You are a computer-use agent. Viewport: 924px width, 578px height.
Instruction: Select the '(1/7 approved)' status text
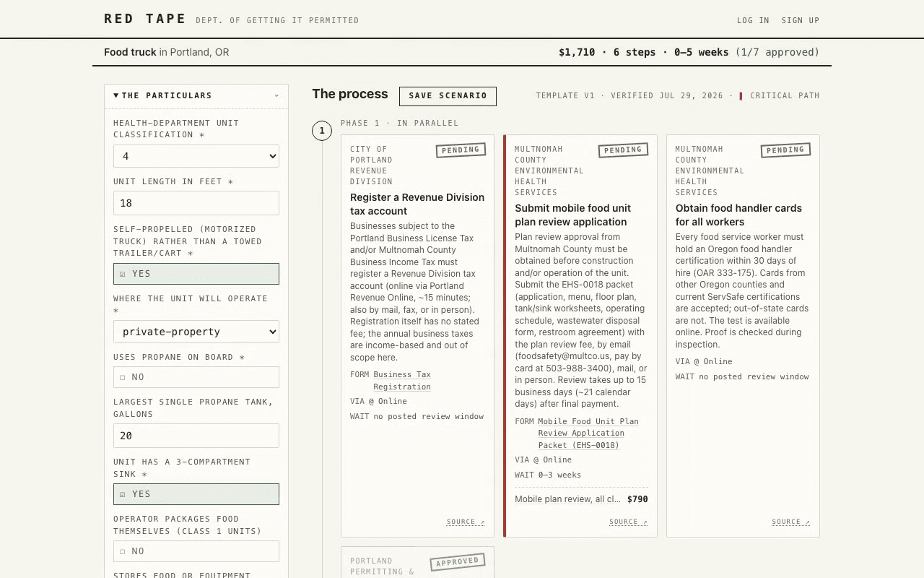[777, 52]
